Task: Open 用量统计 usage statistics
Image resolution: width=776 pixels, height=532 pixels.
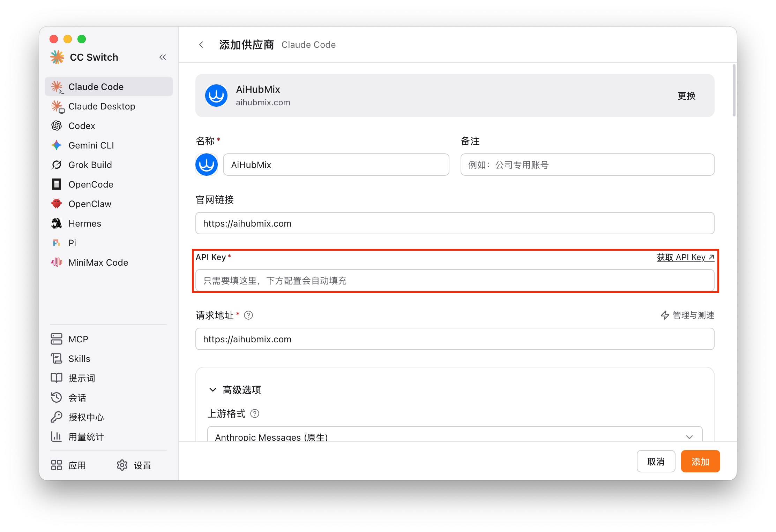Action: click(x=109, y=437)
